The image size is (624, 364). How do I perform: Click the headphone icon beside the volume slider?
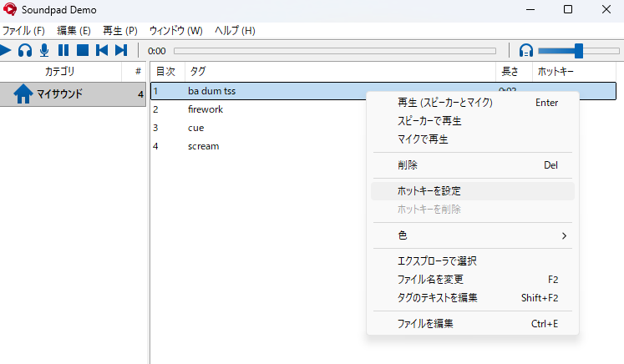pyautogui.click(x=525, y=51)
